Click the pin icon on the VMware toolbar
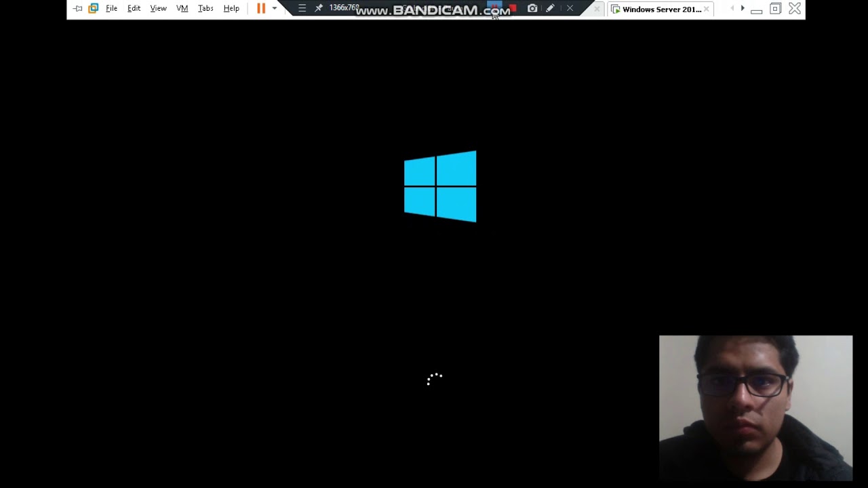This screenshot has width=868, height=488. [77, 9]
